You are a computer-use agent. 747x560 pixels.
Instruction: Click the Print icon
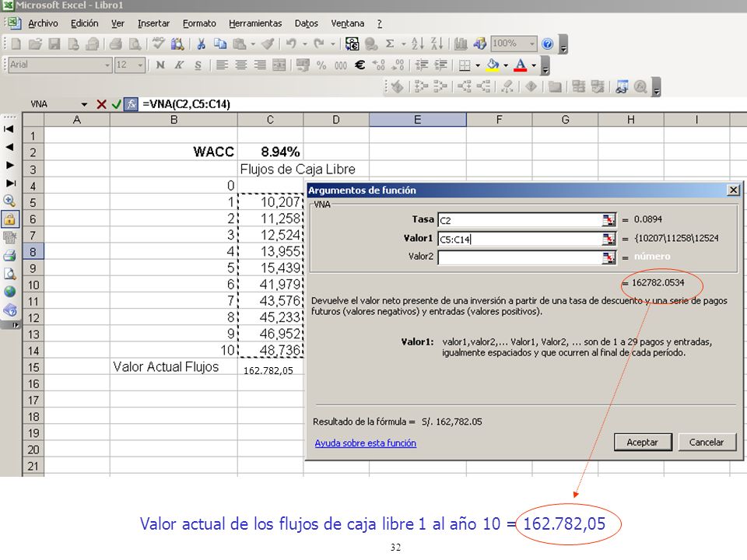point(116,44)
